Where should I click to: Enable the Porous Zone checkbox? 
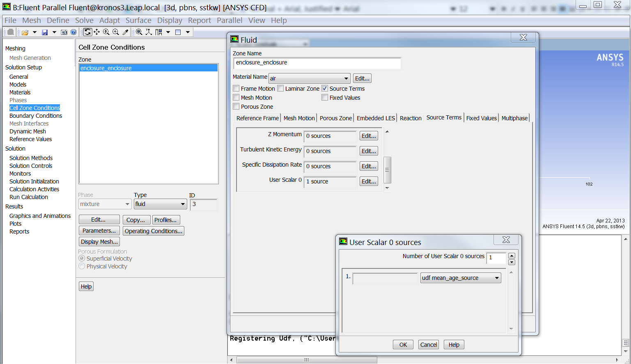click(236, 106)
